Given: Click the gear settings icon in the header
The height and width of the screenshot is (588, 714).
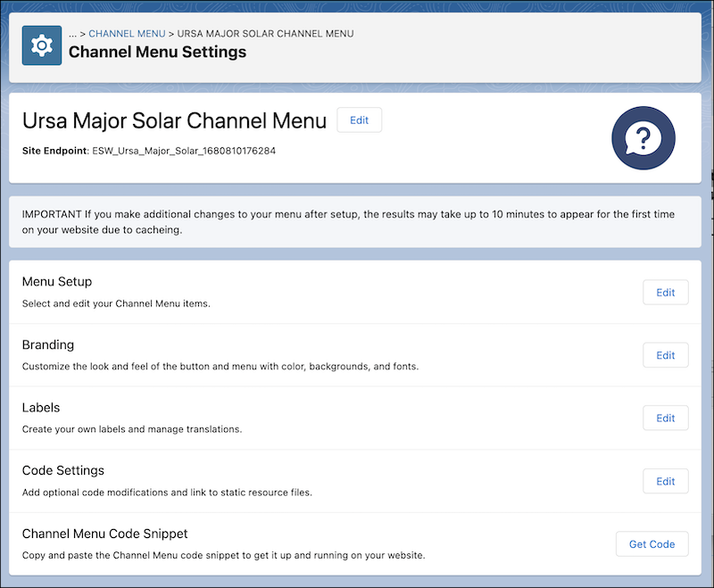Looking at the screenshot, I should (x=42, y=46).
